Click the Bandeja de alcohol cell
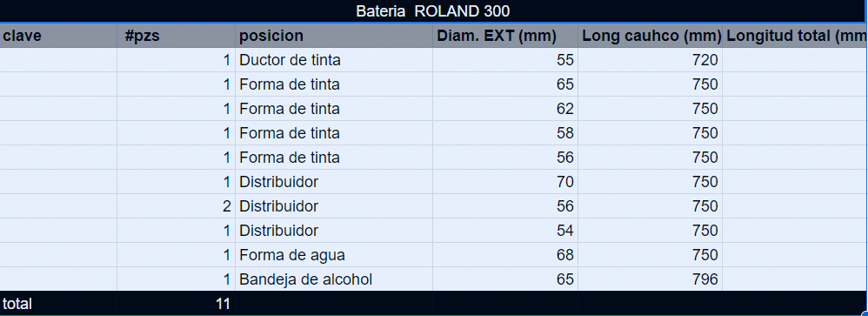Viewport: 868px width, 316px height. point(334,279)
